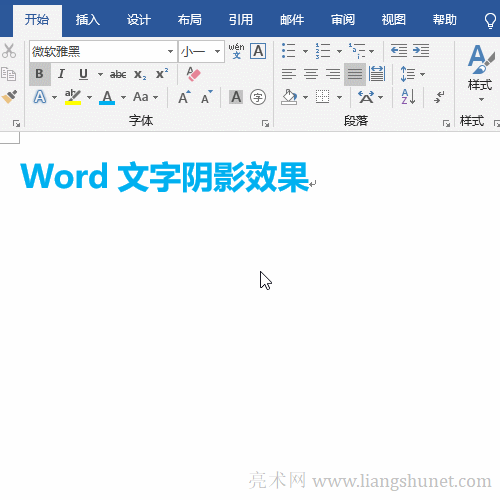Apply yellow text highlight color
Image resolution: width=500 pixels, height=500 pixels.
[x=73, y=97]
